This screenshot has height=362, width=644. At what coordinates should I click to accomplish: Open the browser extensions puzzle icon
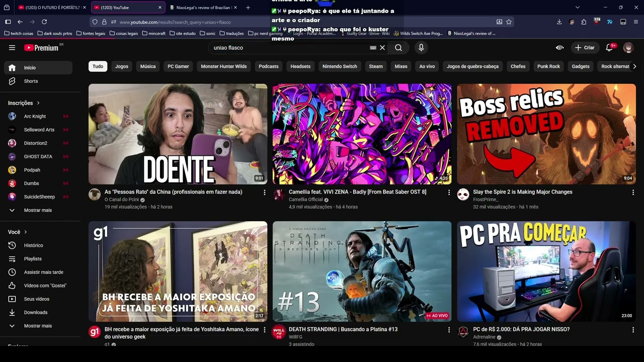(x=584, y=22)
